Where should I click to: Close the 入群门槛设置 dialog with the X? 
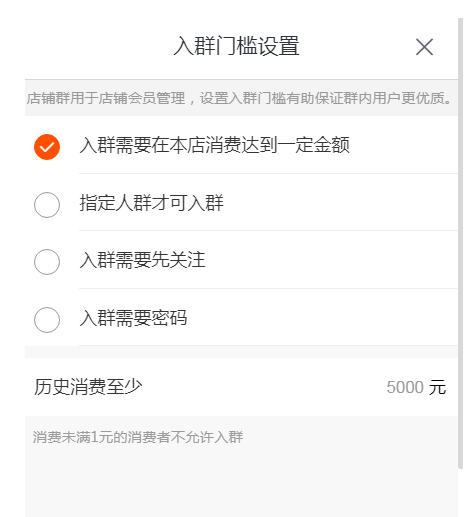pyautogui.click(x=424, y=47)
